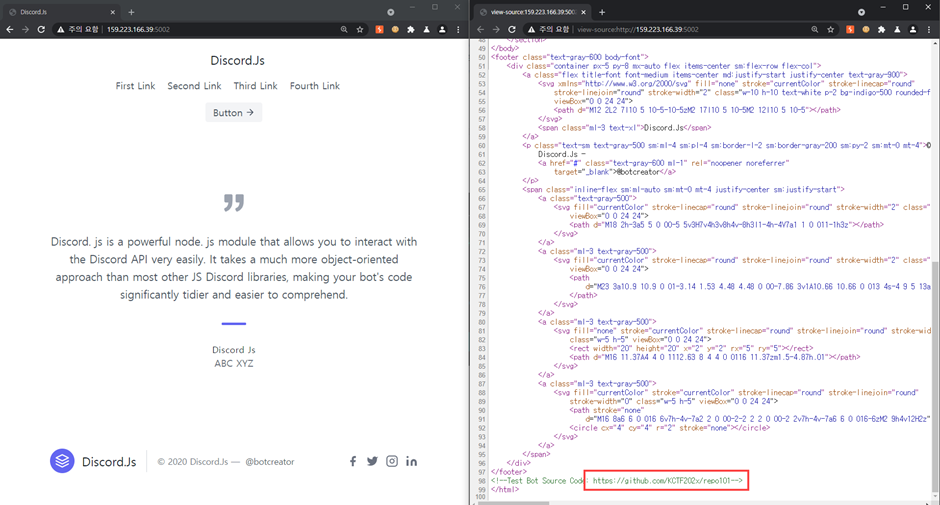This screenshot has width=940, height=505.
Task: Open the LinkedIn icon in the footer
Action: [411, 461]
